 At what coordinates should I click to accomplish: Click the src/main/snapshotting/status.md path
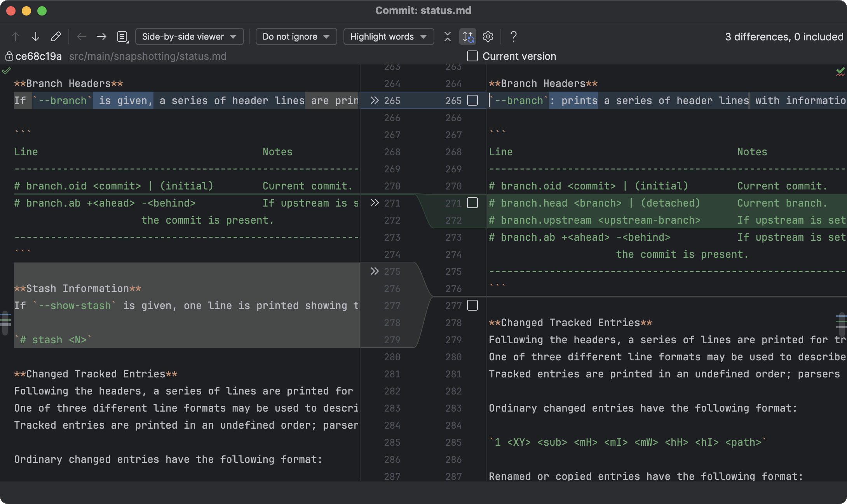(x=148, y=56)
